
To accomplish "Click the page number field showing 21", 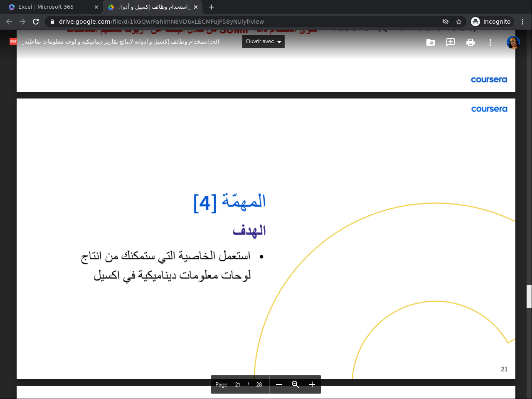I will 238,384.
